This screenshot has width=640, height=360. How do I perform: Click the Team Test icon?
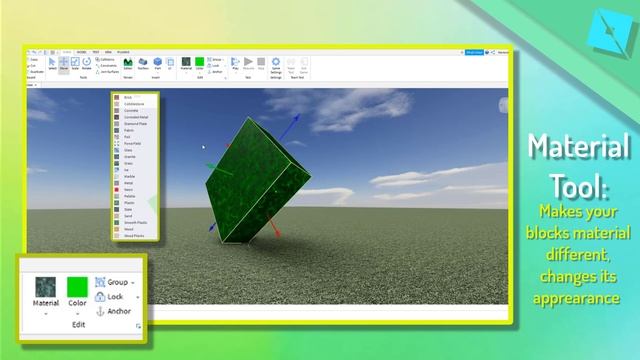291,65
